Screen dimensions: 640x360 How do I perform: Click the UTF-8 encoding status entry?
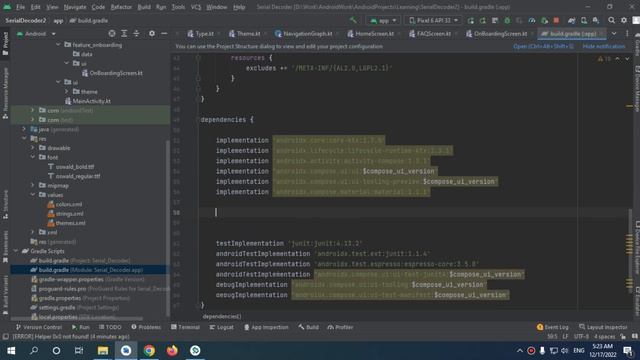(x=581, y=337)
